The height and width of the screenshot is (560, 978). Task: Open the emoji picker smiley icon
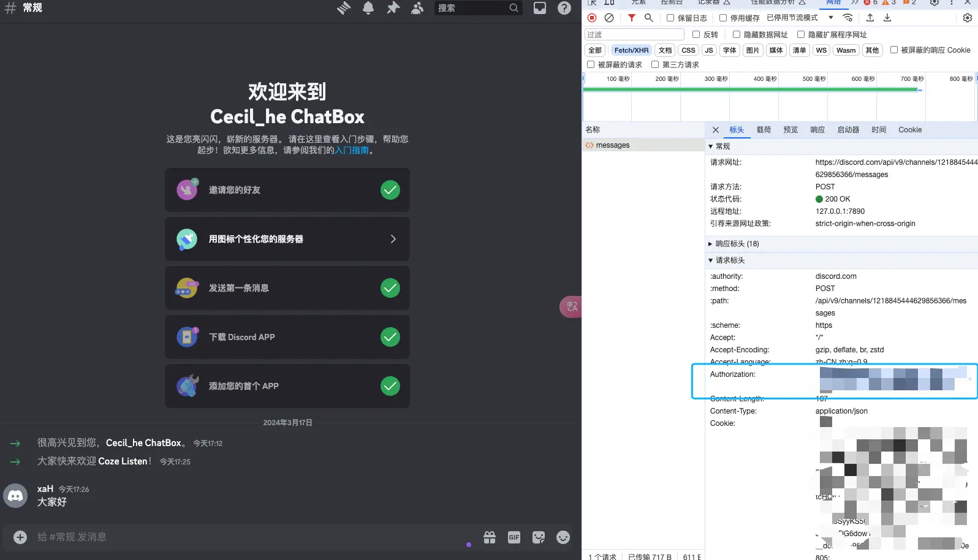click(x=563, y=537)
